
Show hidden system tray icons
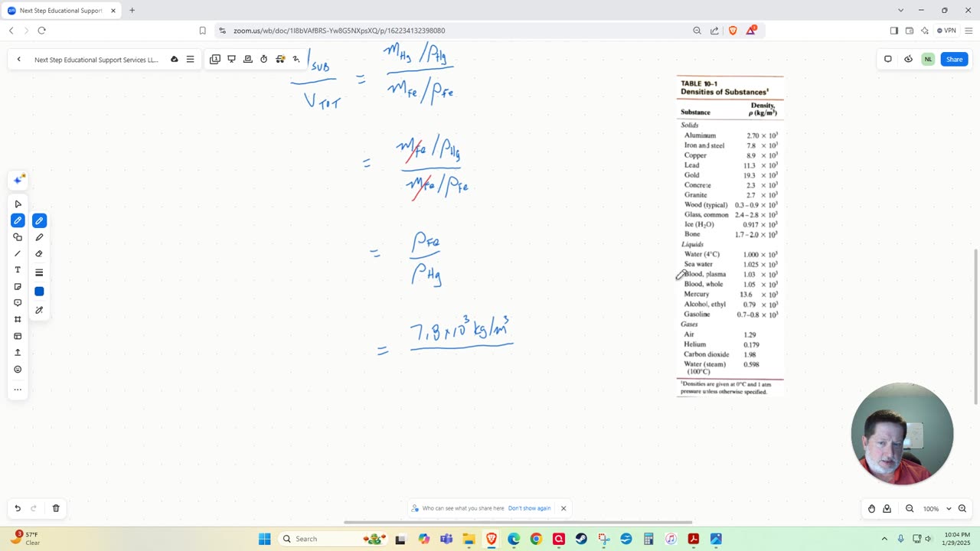[x=884, y=539]
